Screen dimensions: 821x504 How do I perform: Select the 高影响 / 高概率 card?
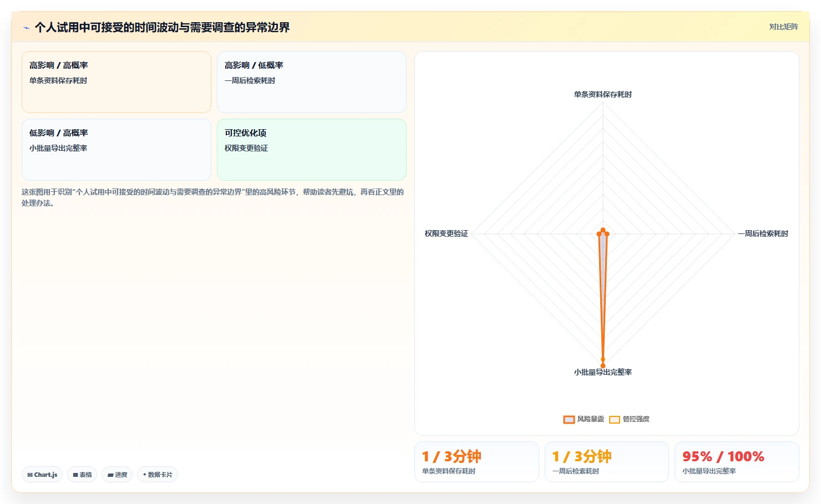(116, 82)
